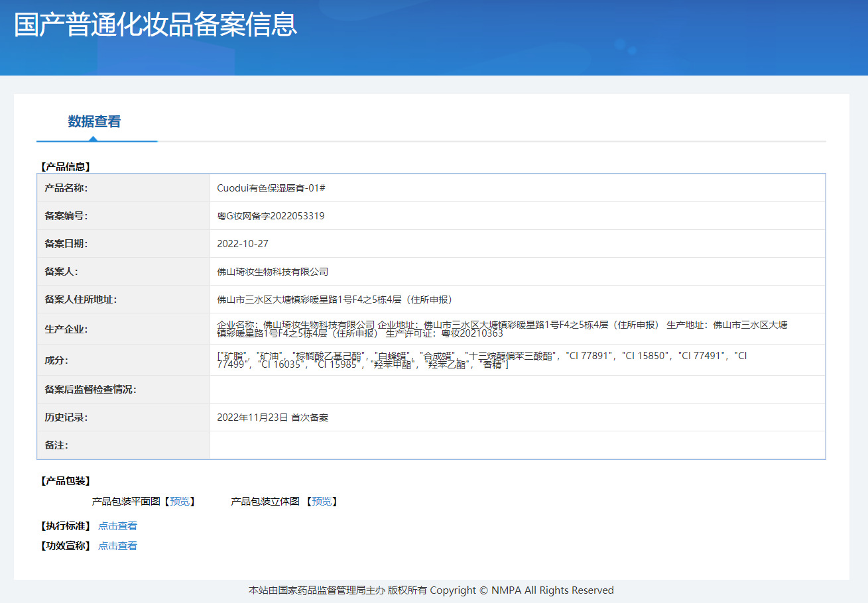This screenshot has height=603, width=868.
Task: Click the 生产企业 label cell
Action: click(x=123, y=329)
